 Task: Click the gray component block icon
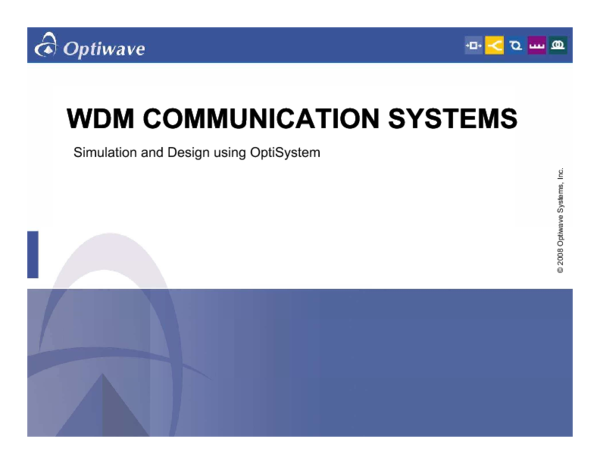(474, 46)
